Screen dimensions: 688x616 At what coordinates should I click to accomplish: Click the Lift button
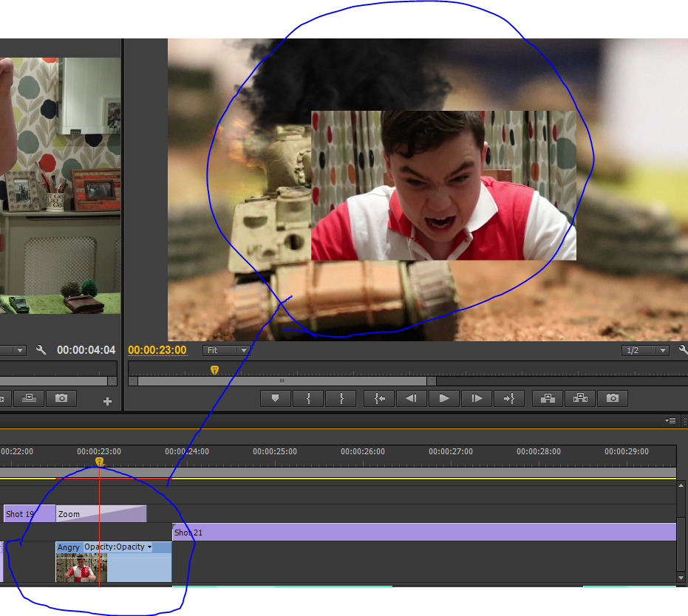[x=548, y=398]
